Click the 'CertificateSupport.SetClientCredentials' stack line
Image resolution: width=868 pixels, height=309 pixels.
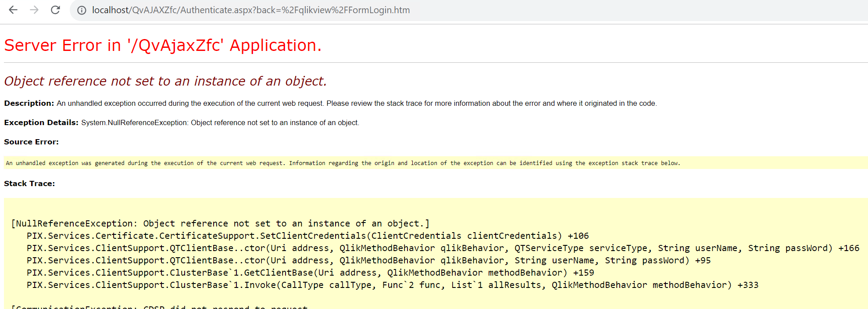pyautogui.click(x=307, y=236)
